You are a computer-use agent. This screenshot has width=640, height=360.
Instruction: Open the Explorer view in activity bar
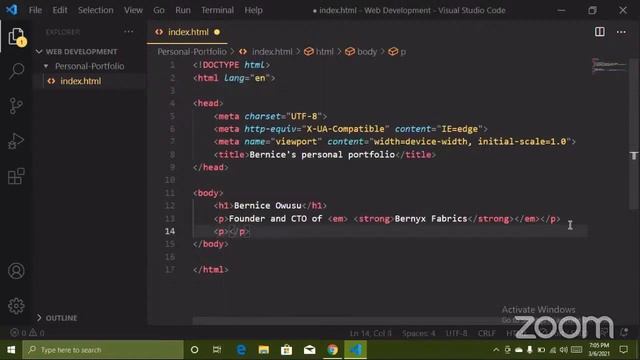[16, 37]
